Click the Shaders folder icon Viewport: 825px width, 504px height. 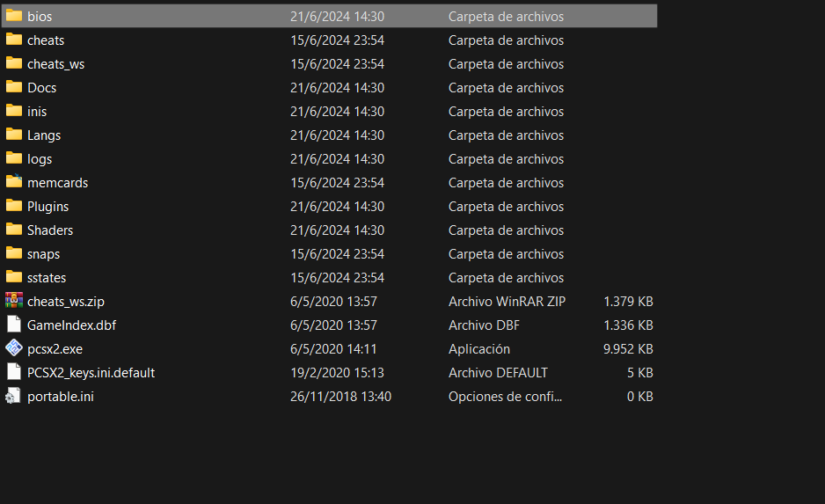(x=13, y=230)
